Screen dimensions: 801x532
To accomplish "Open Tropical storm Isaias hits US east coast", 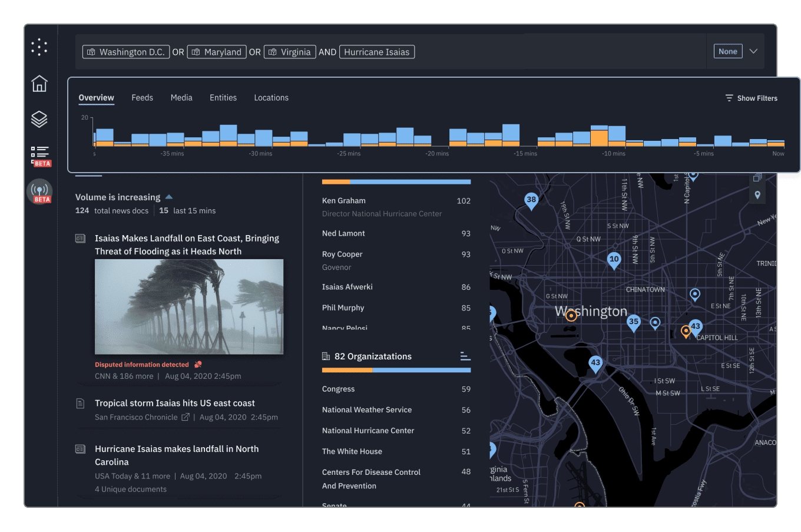I will (x=175, y=403).
